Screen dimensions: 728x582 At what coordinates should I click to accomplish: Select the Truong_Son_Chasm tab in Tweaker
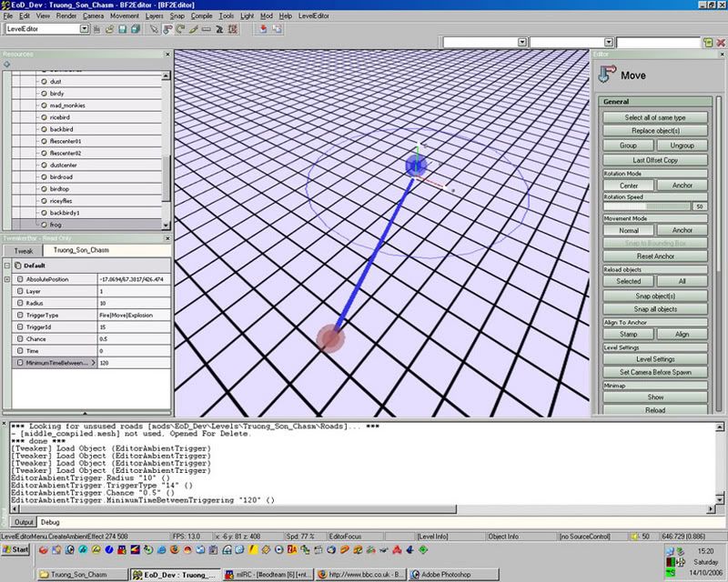[x=81, y=250]
